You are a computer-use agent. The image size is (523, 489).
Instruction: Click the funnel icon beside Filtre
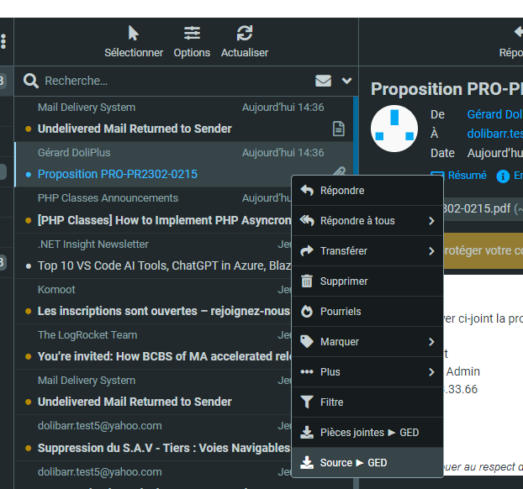307,402
